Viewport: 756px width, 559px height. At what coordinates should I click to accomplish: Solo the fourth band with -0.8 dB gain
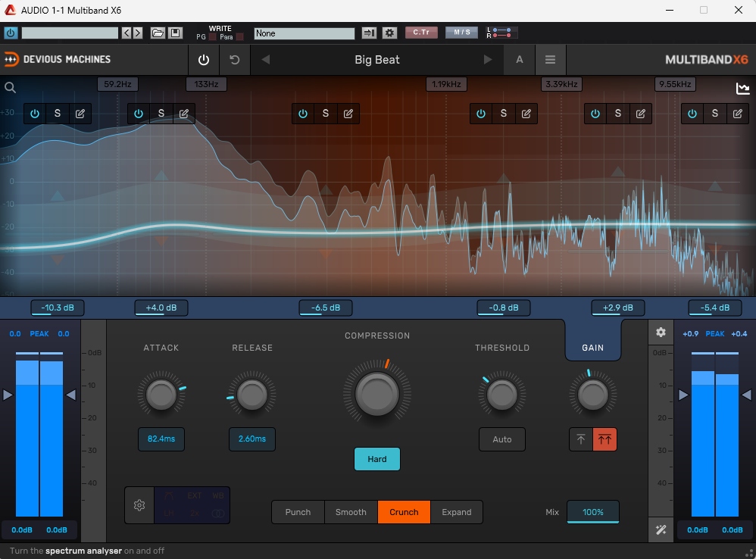[x=503, y=114]
